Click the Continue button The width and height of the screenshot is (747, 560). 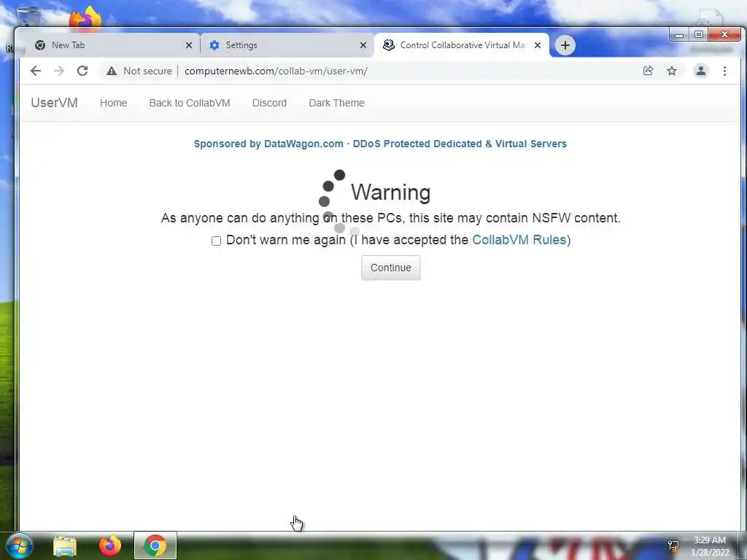(391, 268)
